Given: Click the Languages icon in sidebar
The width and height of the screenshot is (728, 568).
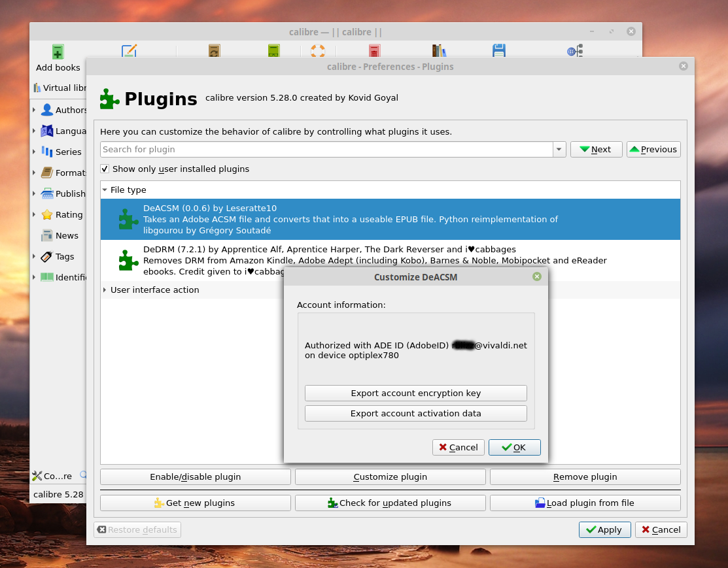Looking at the screenshot, I should click(x=47, y=131).
